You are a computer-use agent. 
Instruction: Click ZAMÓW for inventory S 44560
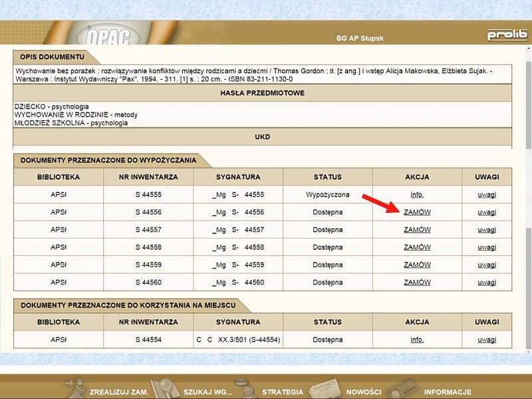pos(417,282)
